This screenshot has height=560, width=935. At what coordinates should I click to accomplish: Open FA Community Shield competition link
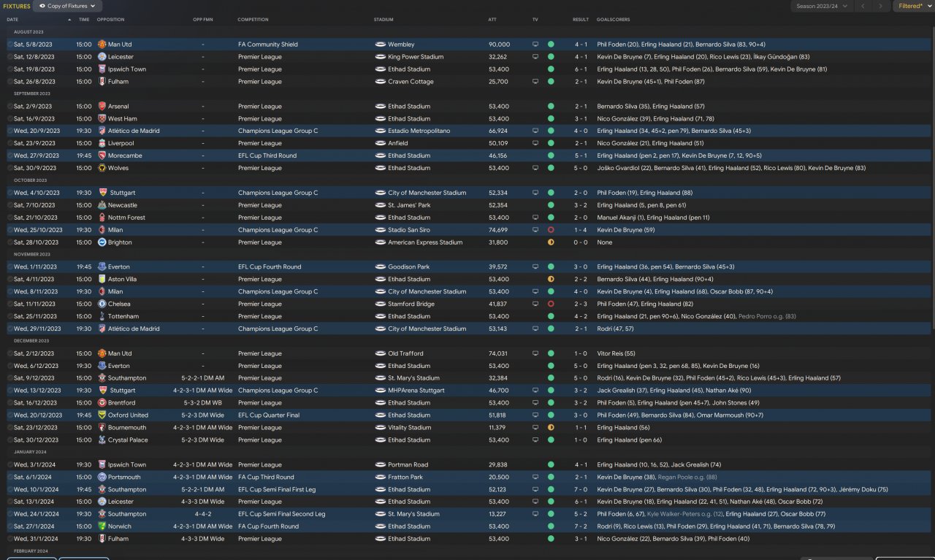tap(268, 45)
